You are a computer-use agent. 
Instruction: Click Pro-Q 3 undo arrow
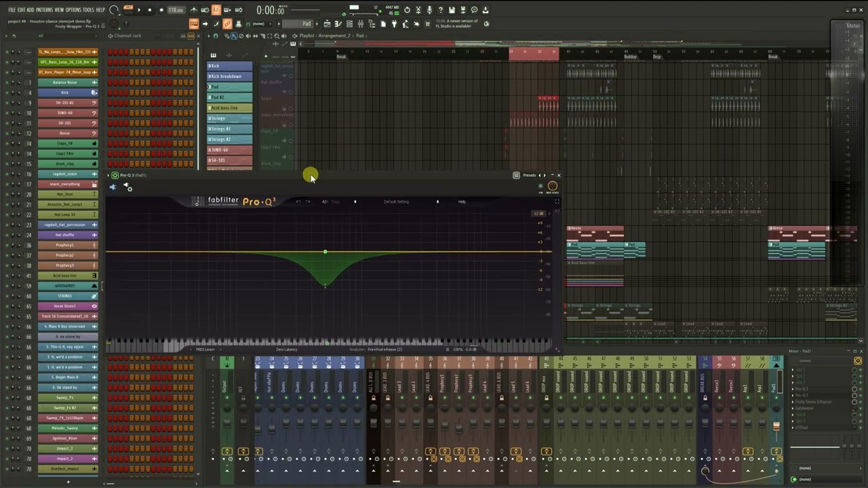(298, 201)
